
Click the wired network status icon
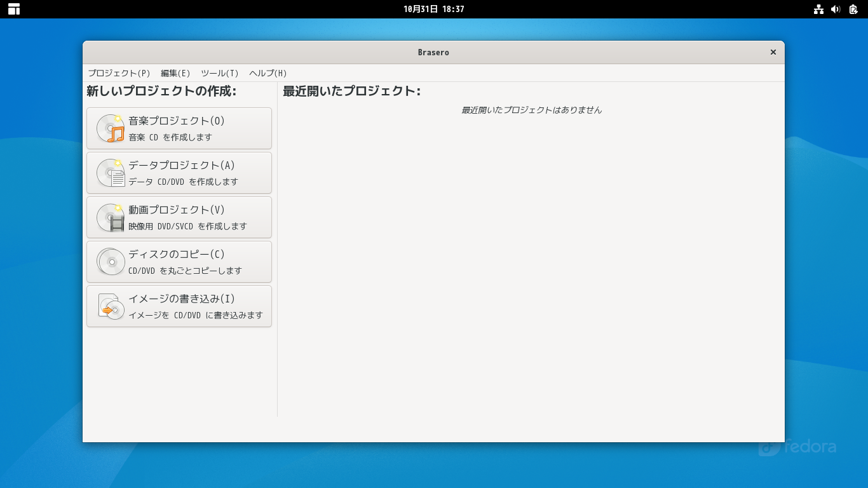[x=818, y=9]
